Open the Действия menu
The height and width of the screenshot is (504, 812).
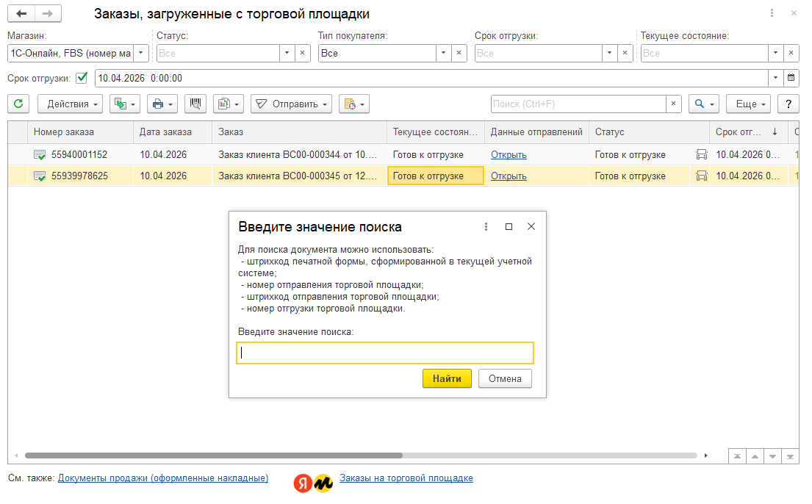coord(70,104)
